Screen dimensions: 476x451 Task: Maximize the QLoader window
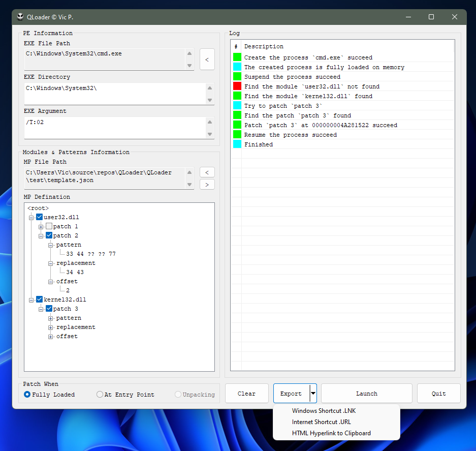coord(431,17)
